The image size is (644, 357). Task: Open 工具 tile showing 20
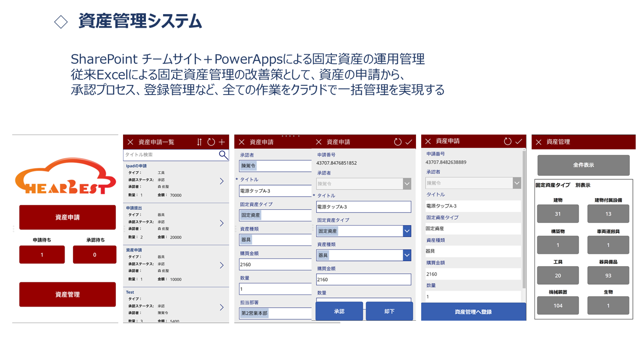tap(558, 275)
